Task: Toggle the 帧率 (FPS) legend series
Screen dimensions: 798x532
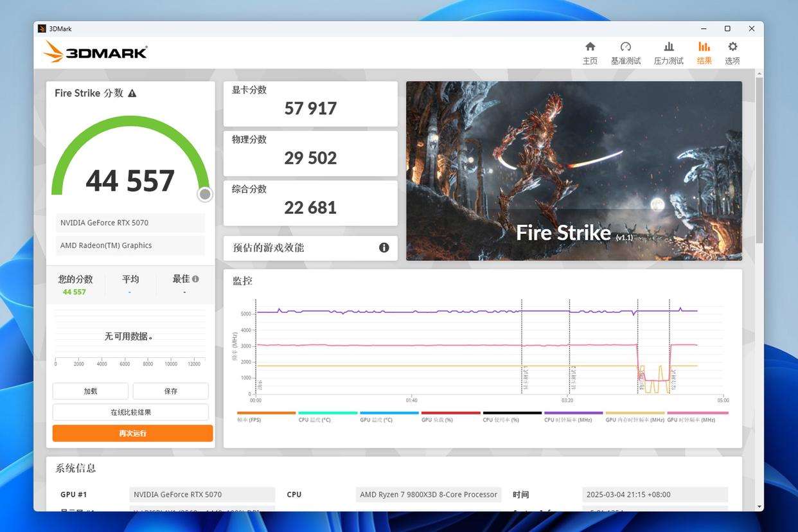Action: click(266, 417)
